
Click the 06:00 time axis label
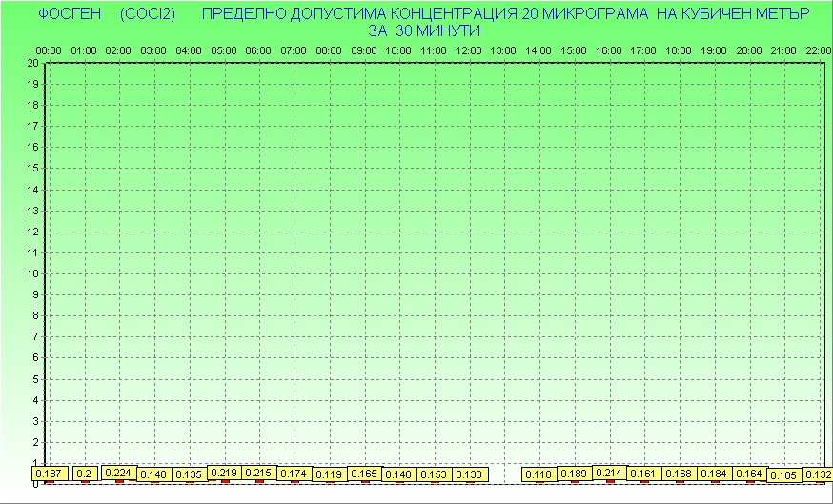point(258,51)
